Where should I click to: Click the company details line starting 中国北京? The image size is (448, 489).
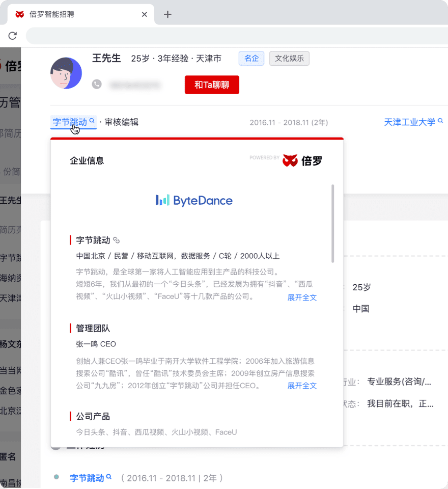click(178, 256)
